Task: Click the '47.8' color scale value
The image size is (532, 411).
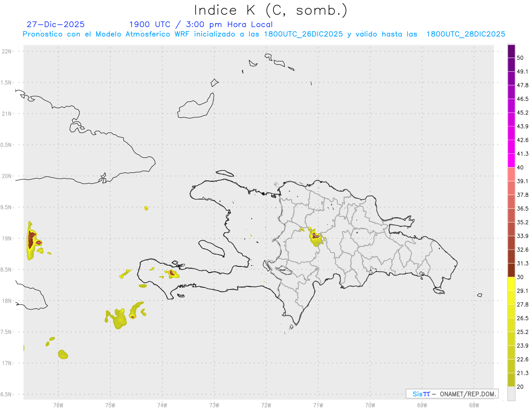Action: coord(523,85)
